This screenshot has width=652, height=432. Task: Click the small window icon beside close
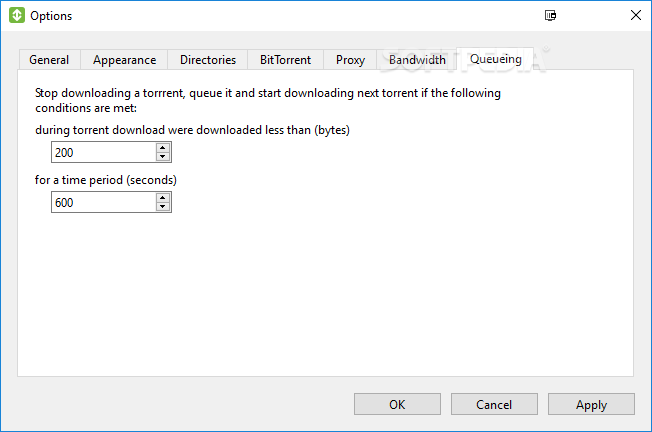coord(550,16)
